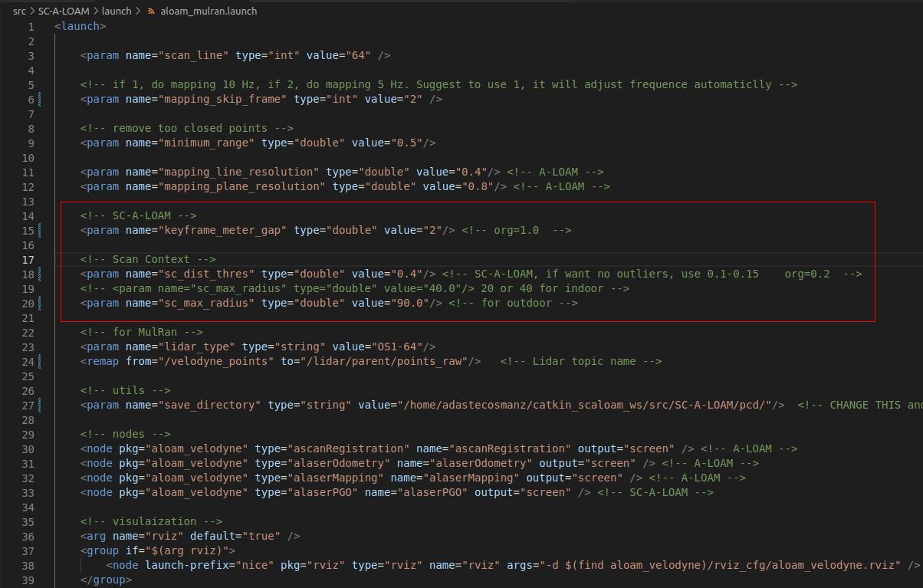Show the change decoration at line 24
The height and width of the screenshot is (588, 923).
coord(39,361)
